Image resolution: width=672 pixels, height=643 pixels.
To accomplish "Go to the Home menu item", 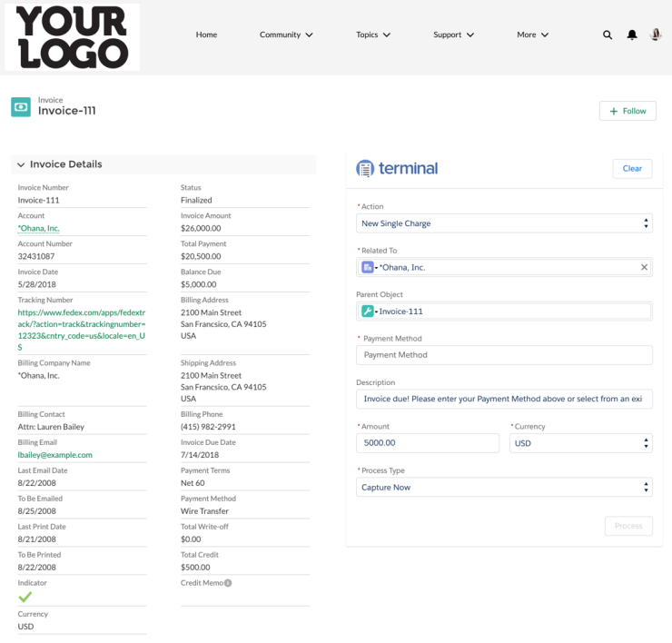I will [x=206, y=35].
